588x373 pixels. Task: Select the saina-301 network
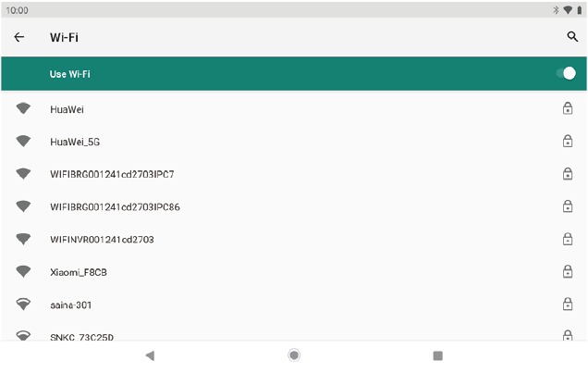point(294,305)
